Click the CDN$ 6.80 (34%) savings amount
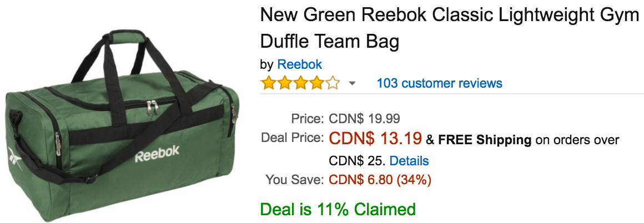Viewport: 644px width, 223px height. [380, 180]
